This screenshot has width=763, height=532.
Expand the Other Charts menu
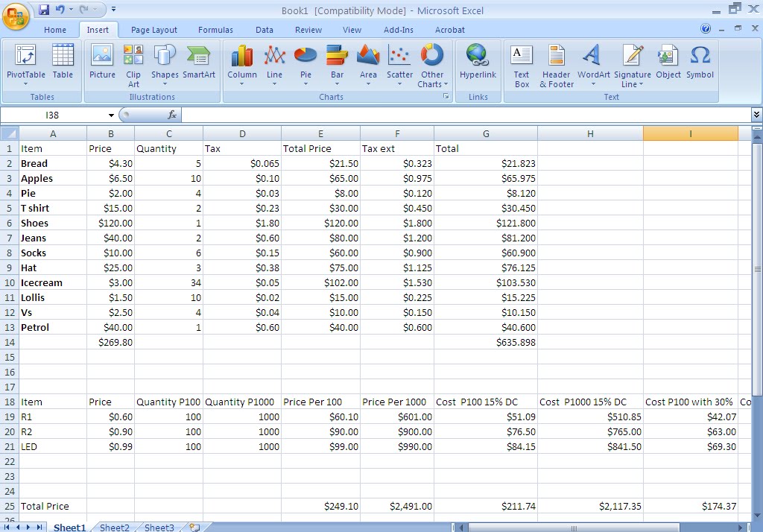(432, 66)
